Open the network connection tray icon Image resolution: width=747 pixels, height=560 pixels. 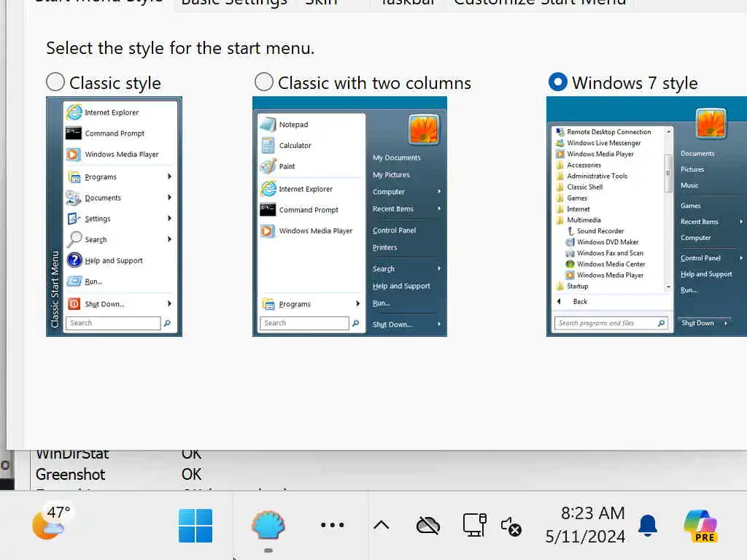pyautogui.click(x=474, y=525)
